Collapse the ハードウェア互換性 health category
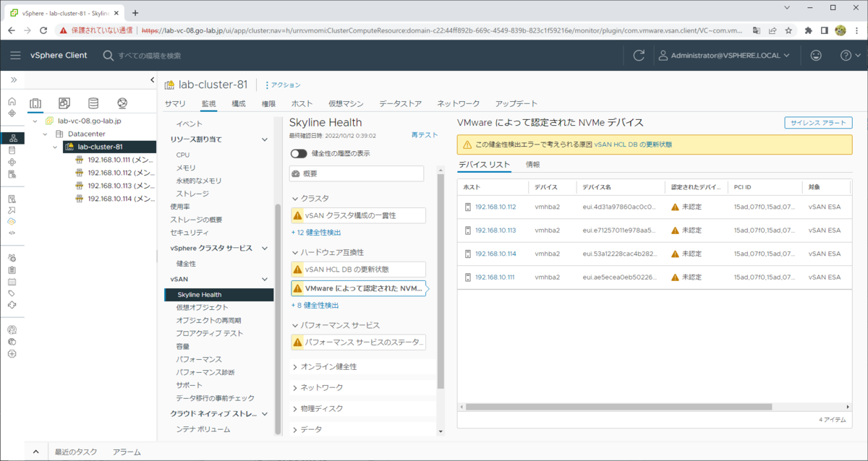 [295, 252]
